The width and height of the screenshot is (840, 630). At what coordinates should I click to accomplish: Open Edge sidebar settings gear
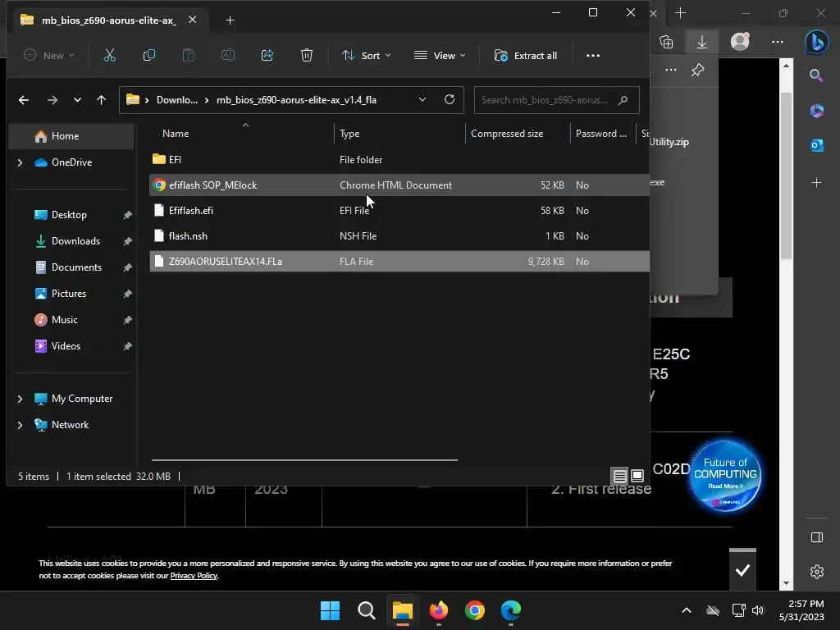tap(816, 572)
